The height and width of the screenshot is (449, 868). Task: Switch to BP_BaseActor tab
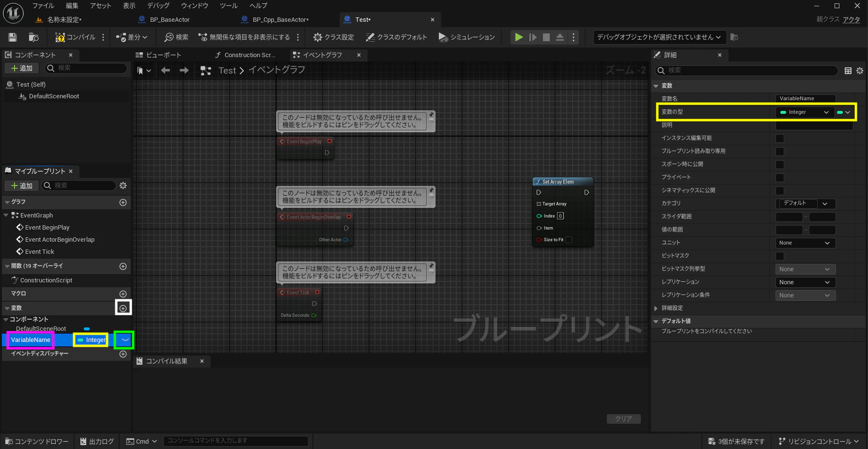pos(170,20)
